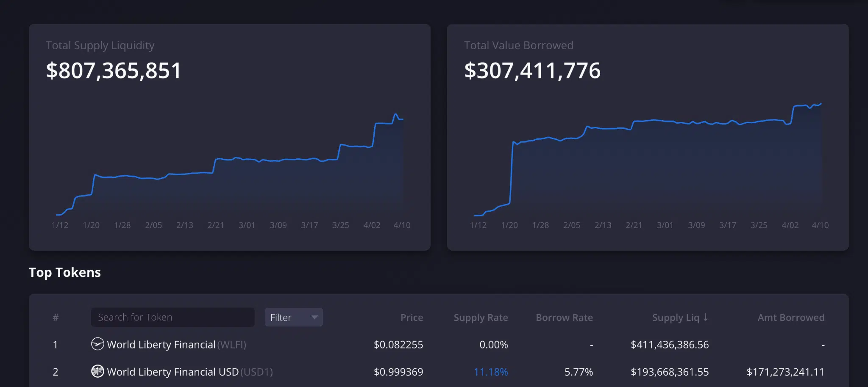
Task: Click the World Liberty Financial eagle token icon
Action: 98,344
